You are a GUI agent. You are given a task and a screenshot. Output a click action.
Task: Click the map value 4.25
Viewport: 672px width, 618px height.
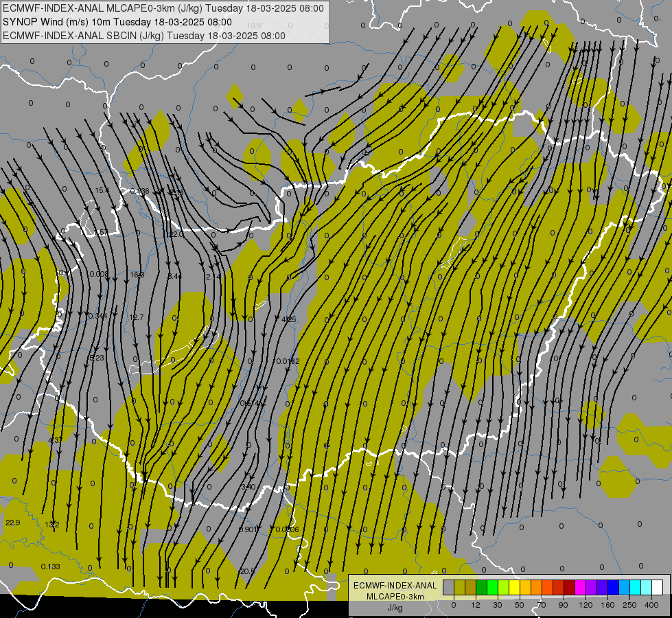[289, 319]
